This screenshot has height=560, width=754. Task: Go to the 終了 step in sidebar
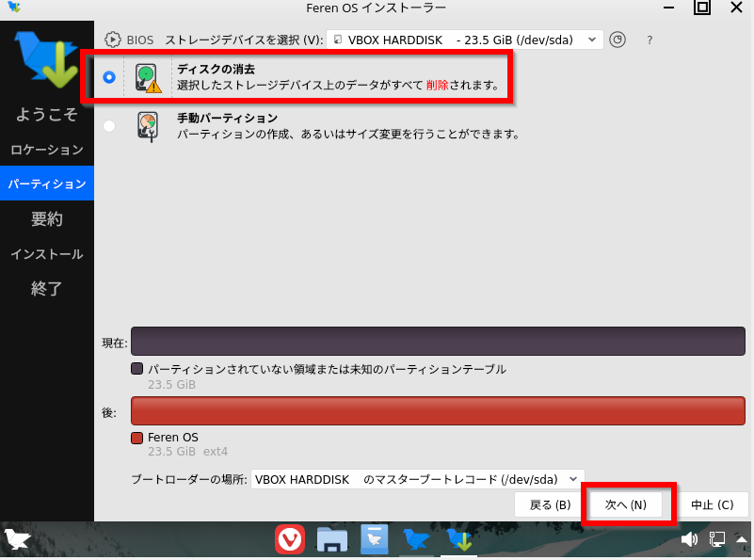[47, 288]
